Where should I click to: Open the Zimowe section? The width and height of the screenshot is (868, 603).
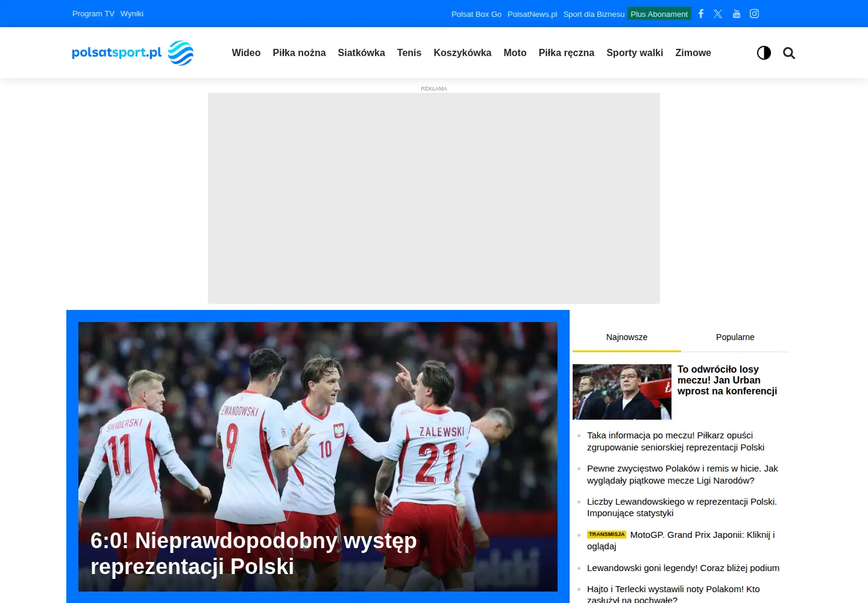pyautogui.click(x=693, y=53)
